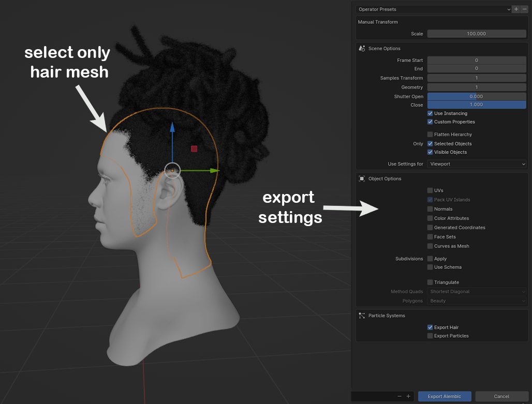The height and width of the screenshot is (404, 532).
Task: Toggle the Custom Properties checkbox
Action: pos(430,122)
